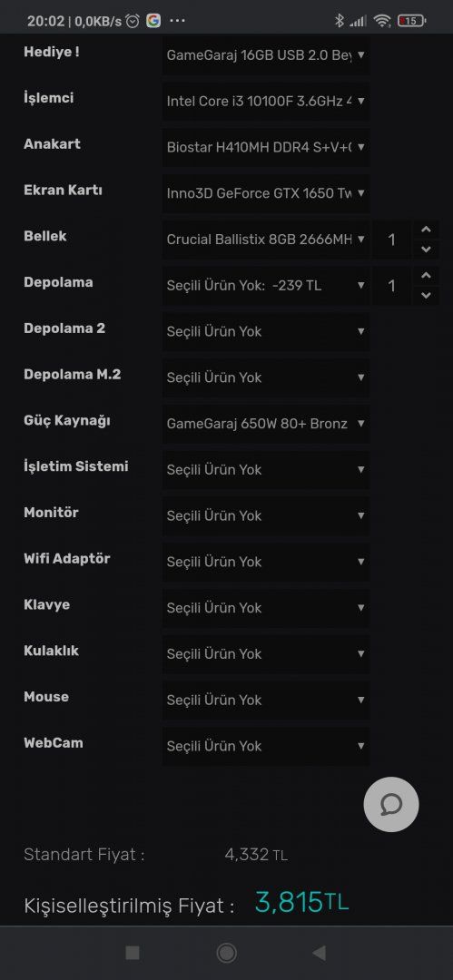Select the Depolama M.2 combo box
This screenshot has width=453, height=980.
point(266,377)
